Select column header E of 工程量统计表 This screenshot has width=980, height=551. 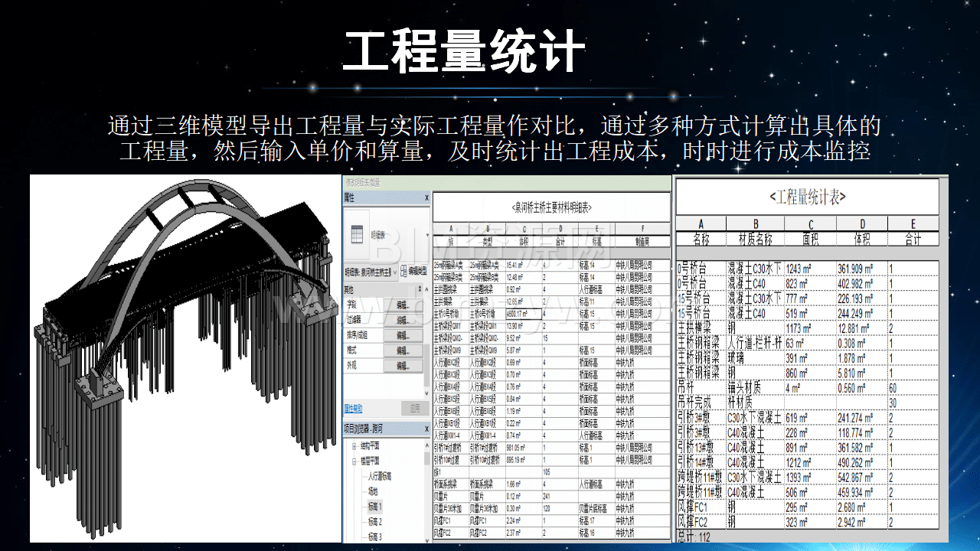click(x=913, y=224)
